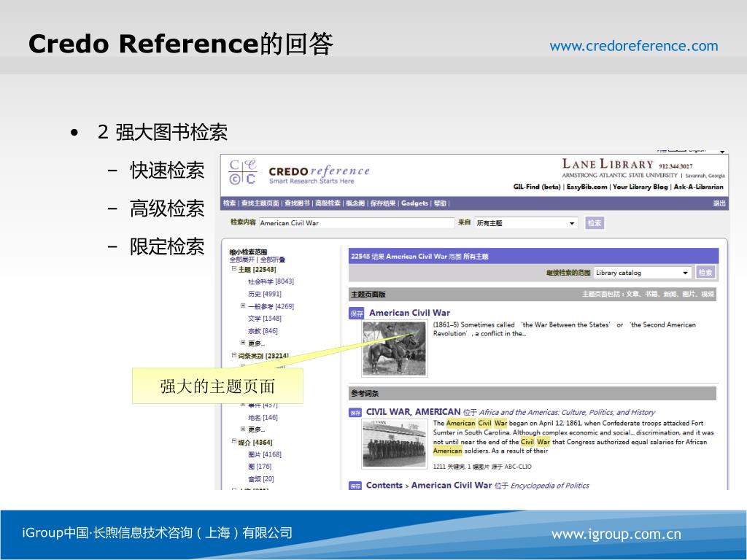The height and width of the screenshot is (560, 747).
Task: Click the 22548 结果 results summary bar
Action: pos(533,256)
